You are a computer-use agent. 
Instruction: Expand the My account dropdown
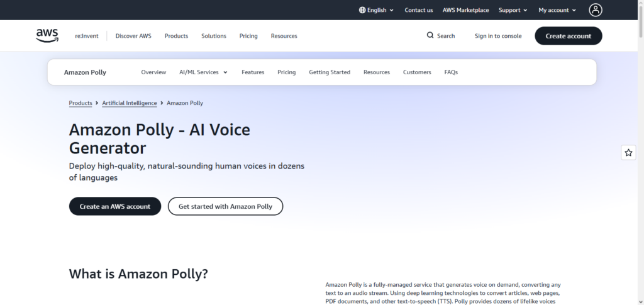pos(557,10)
